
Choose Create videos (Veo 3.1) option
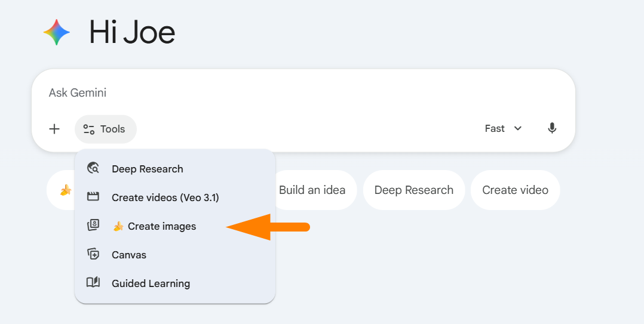tap(165, 198)
